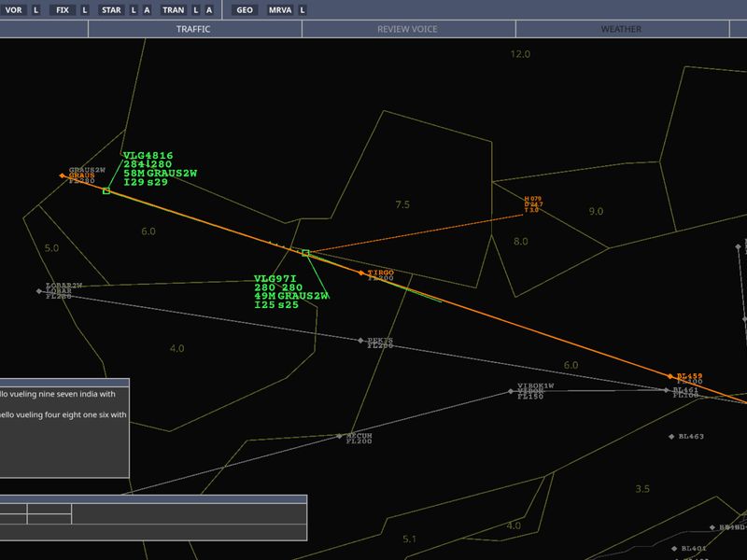Click the BL461 waypoint diamond

point(667,390)
